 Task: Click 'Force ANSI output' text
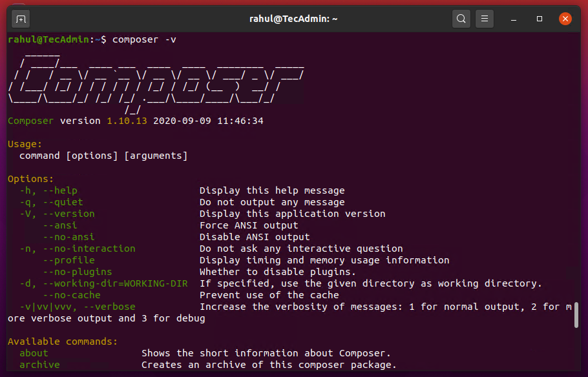[x=249, y=225]
